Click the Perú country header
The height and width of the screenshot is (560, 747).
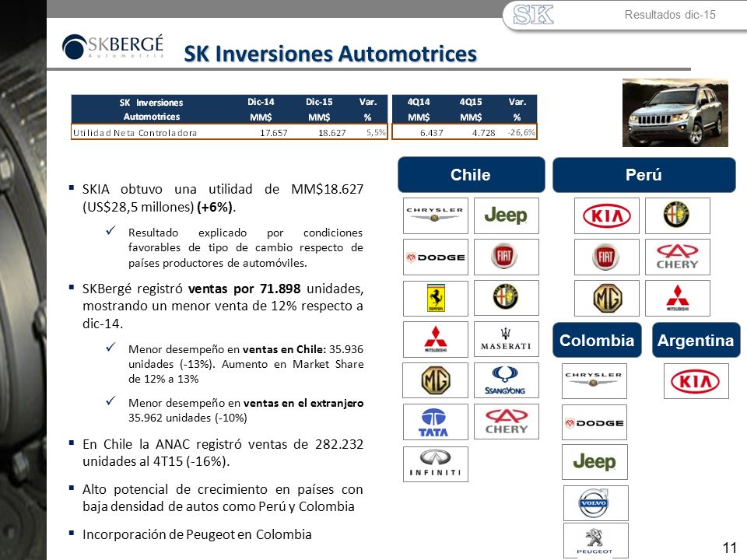tap(644, 175)
